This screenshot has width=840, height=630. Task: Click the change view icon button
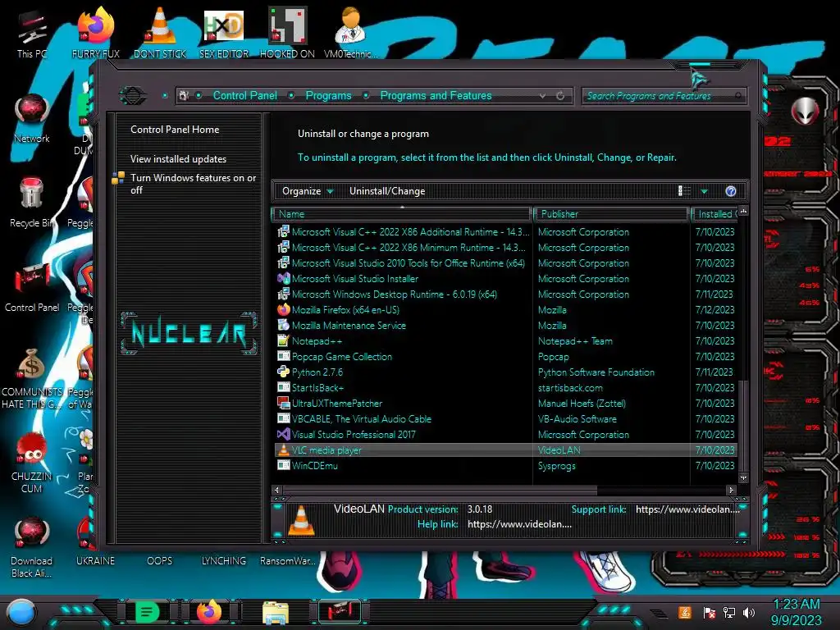[x=684, y=191]
